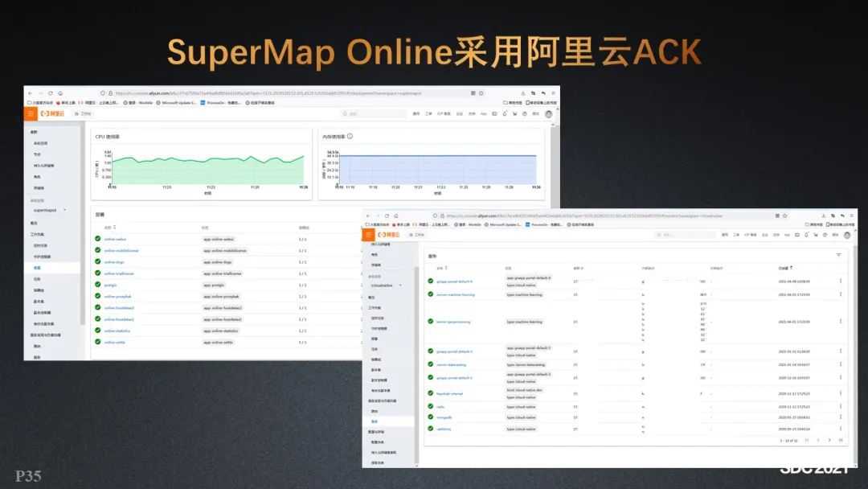The height and width of the screenshot is (489, 868).
Task: Click the Aliyun logo in the icloudnative window
Action: [389, 235]
